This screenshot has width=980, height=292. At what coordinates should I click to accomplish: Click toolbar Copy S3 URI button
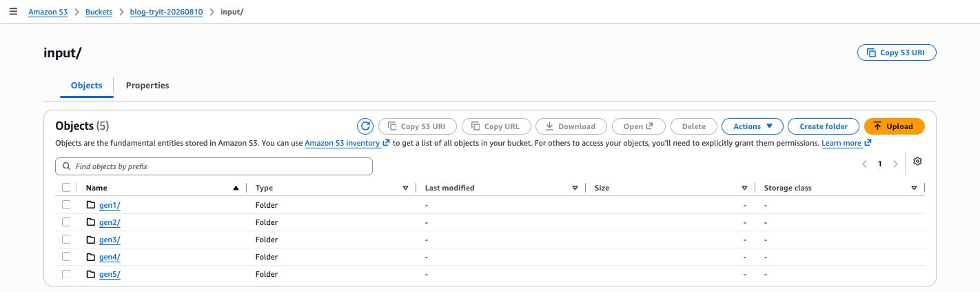click(x=417, y=126)
